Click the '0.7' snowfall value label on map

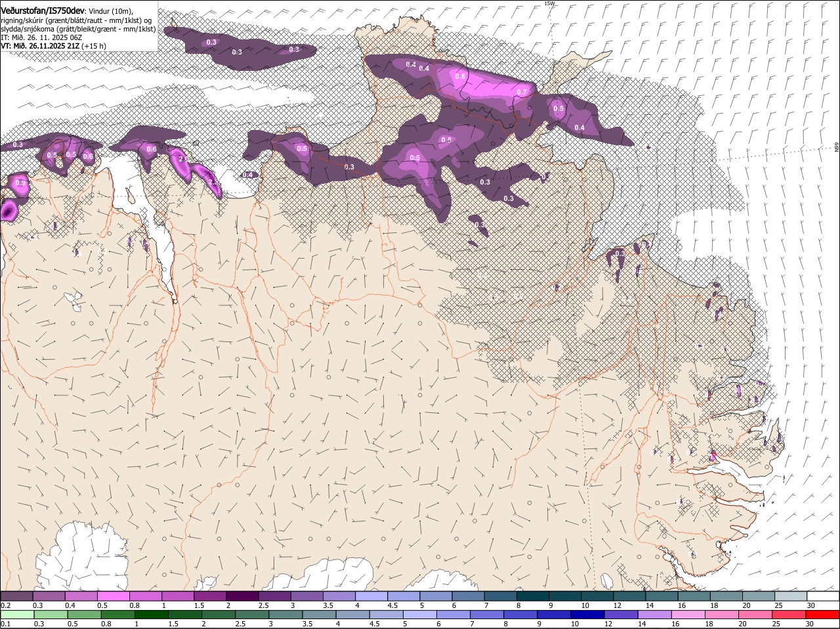click(x=522, y=92)
